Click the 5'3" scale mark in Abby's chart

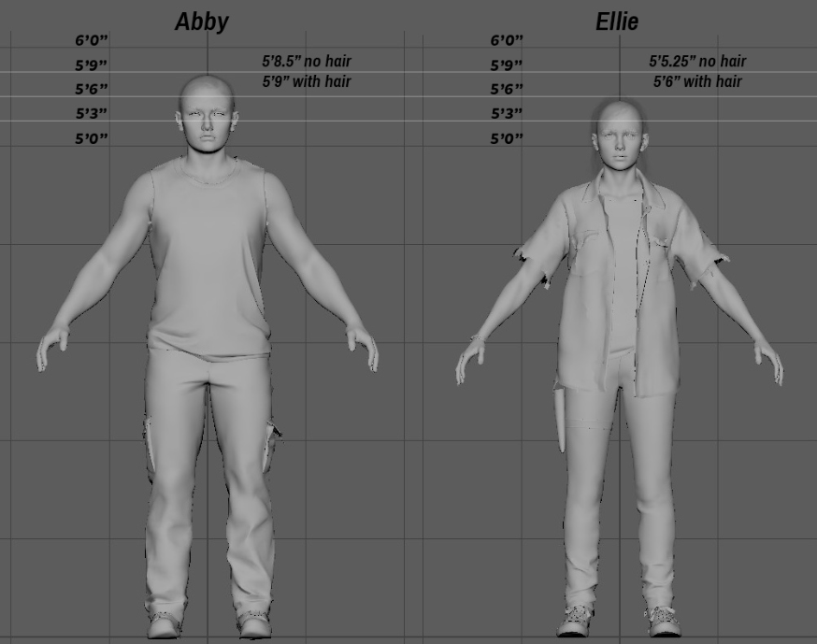[x=92, y=114]
